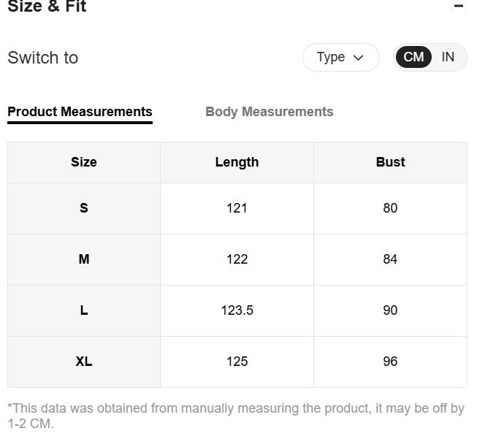The image size is (504, 447).
Task: Click the Bust column header
Action: 390,162
